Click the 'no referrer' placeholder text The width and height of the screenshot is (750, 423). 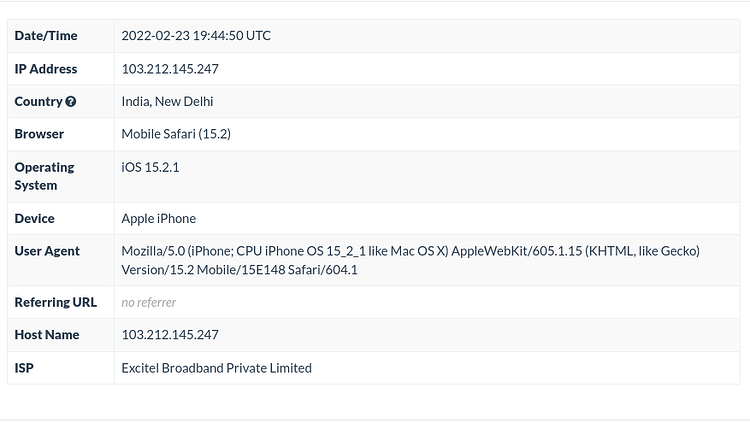coord(149,302)
